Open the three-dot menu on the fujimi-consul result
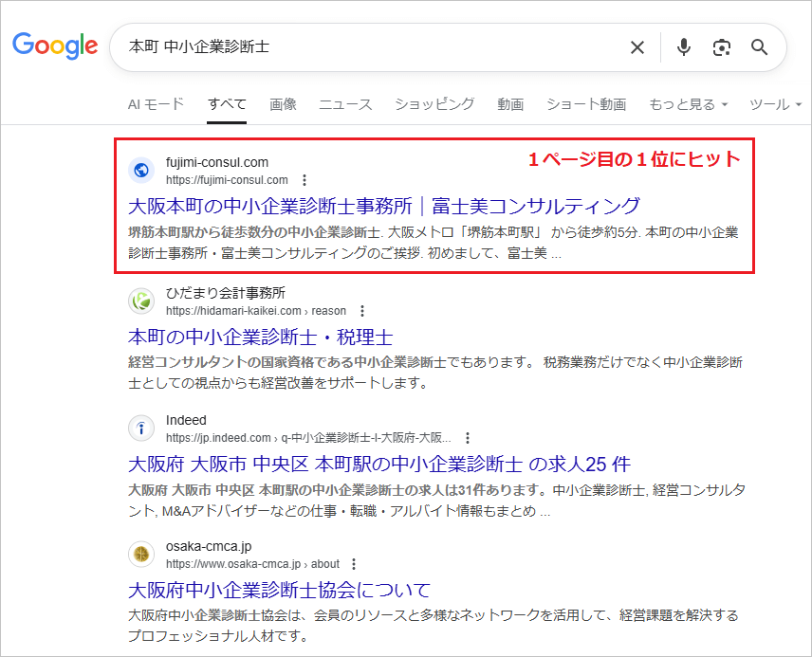Screen dimensions: 812x657 304,180
